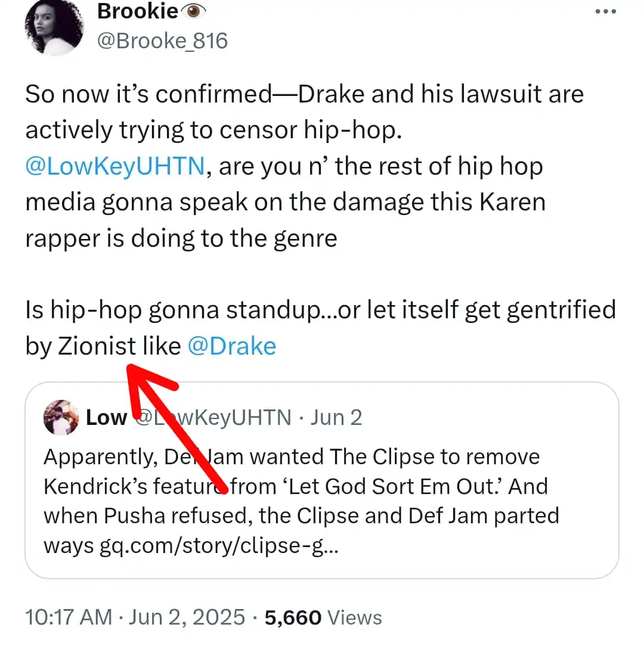644x649 pixels.
Task: Click the "Low" display name in quote
Action: tap(106, 418)
